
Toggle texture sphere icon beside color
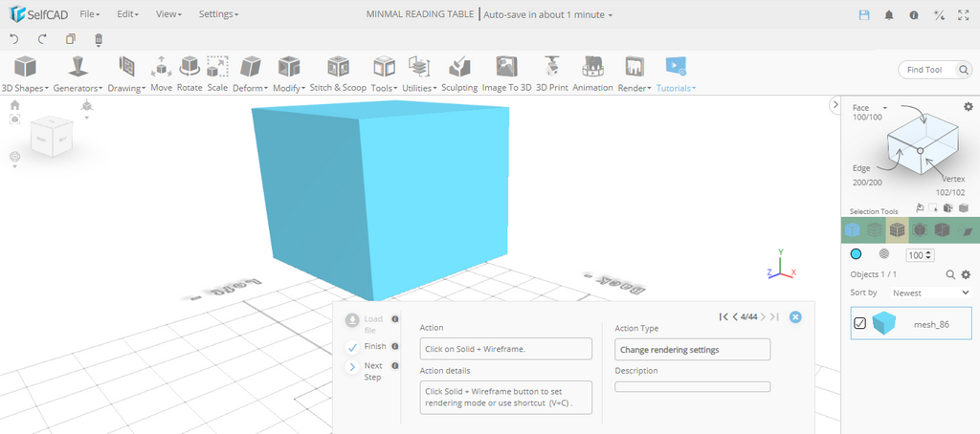tap(883, 254)
